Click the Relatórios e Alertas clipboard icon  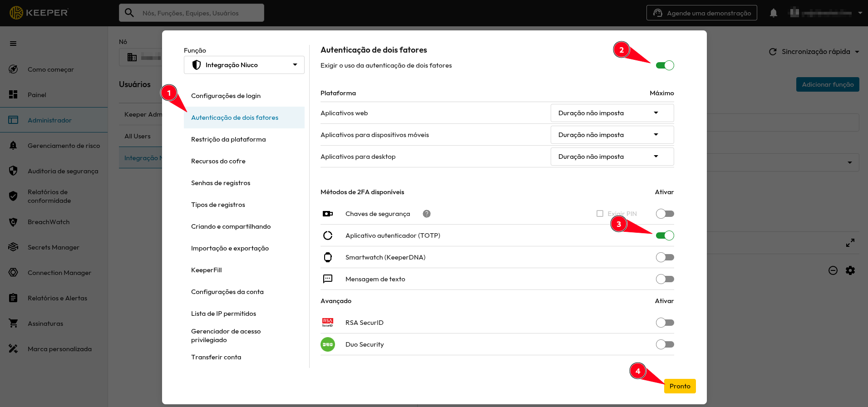[x=13, y=298]
